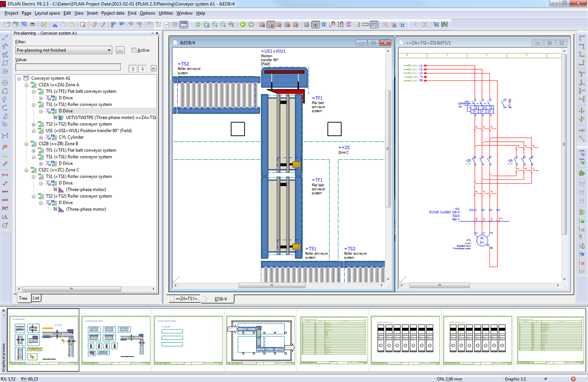Collapse the CSZB Zone B tree node

27,144
